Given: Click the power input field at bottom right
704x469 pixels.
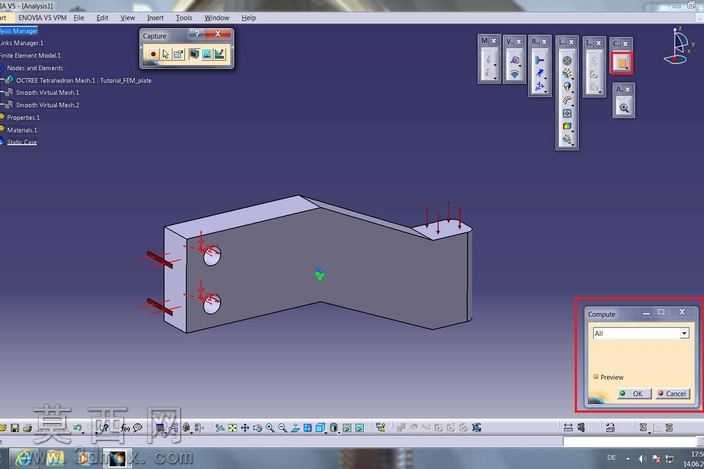Looking at the screenshot, I should pos(631,442).
